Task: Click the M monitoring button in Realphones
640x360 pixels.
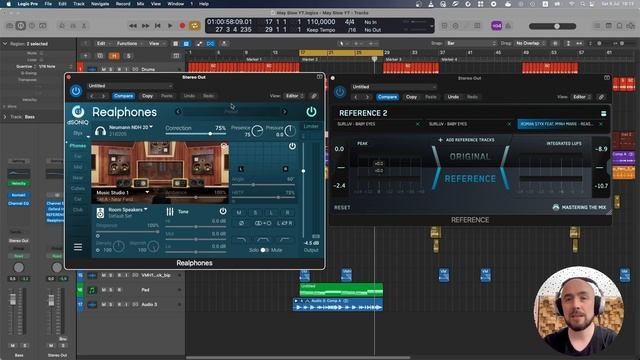Action: click(239, 212)
